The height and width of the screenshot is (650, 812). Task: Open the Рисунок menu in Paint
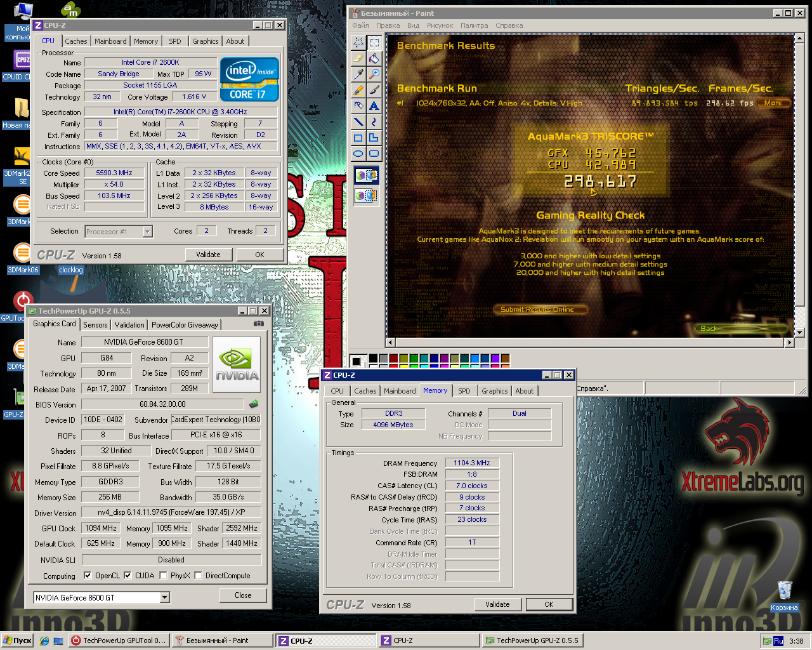[x=440, y=25]
